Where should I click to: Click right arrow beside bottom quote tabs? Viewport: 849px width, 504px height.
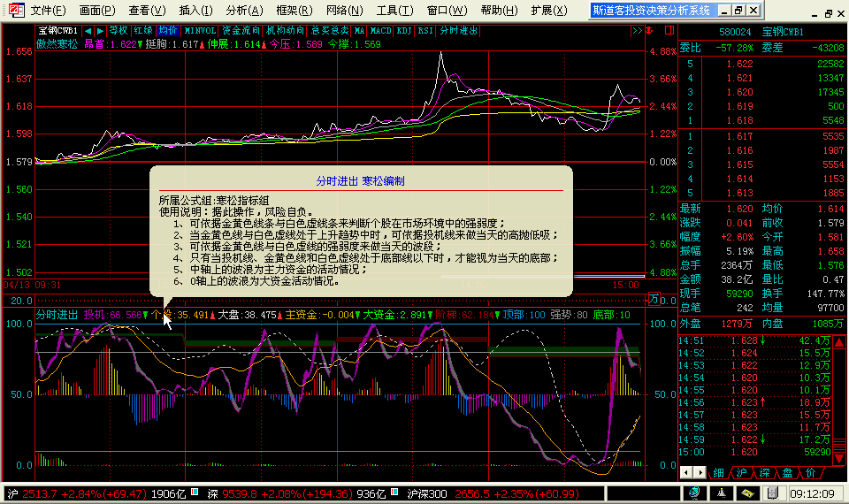tap(700, 472)
